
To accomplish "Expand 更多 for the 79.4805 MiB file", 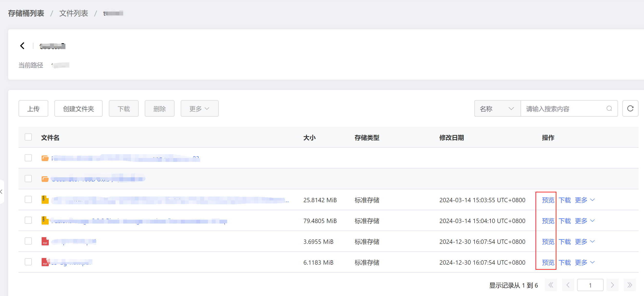I will 584,221.
